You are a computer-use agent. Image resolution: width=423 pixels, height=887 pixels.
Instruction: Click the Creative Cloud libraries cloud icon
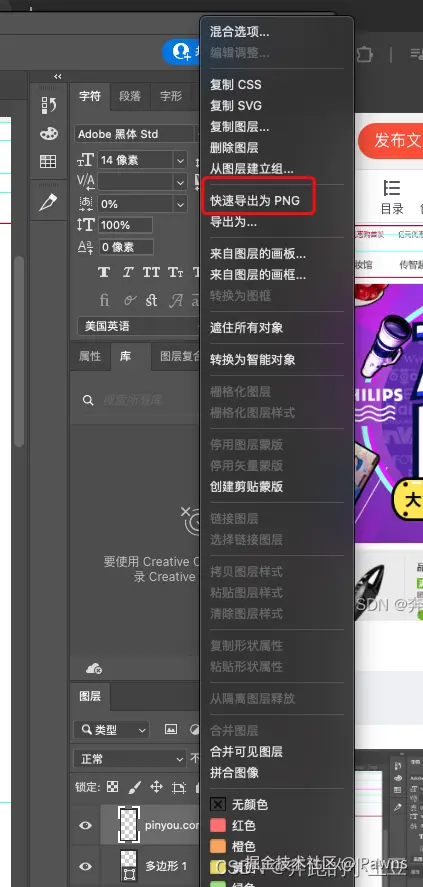(x=94, y=669)
